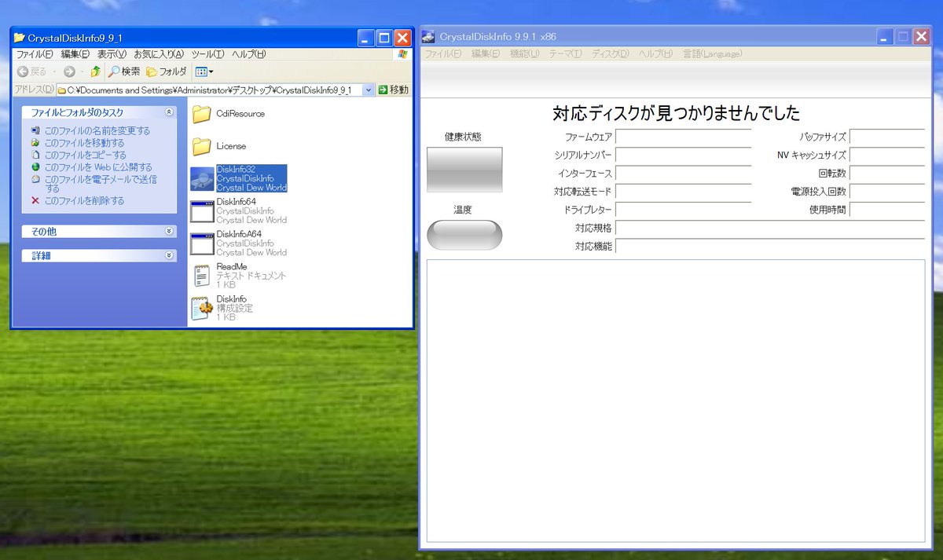This screenshot has width=943, height=560.
Task: Click the Explorer window title bar folder icon
Action: point(20,37)
